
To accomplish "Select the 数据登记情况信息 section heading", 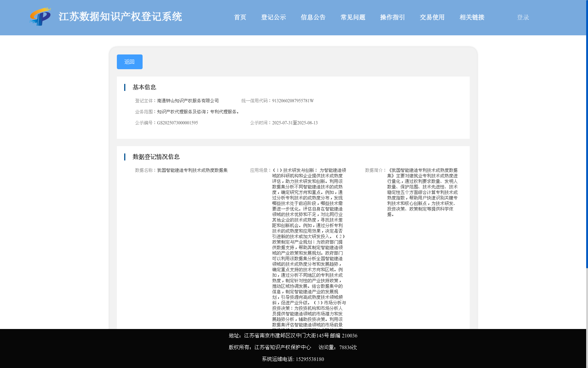I will (156, 157).
